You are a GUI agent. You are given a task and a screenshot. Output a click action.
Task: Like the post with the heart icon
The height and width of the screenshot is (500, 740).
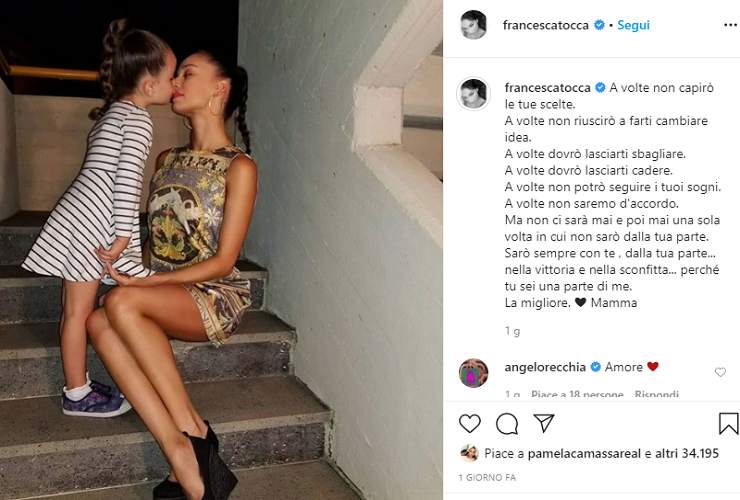tap(470, 424)
